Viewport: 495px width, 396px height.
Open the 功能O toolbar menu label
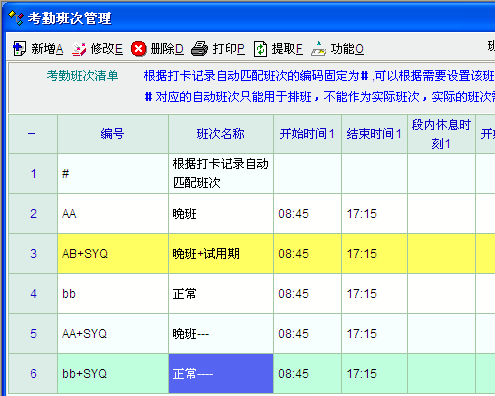pos(347,49)
